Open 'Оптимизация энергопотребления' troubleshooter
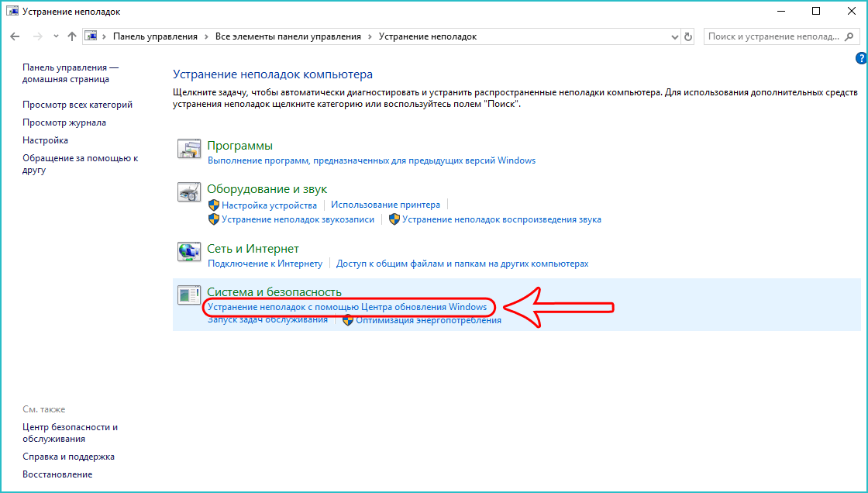Image resolution: width=868 pixels, height=493 pixels. [429, 320]
